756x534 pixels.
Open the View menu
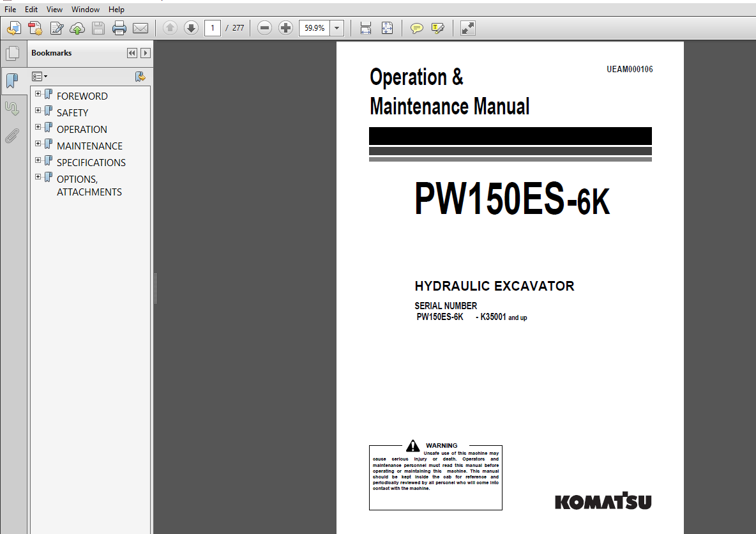pos(54,9)
